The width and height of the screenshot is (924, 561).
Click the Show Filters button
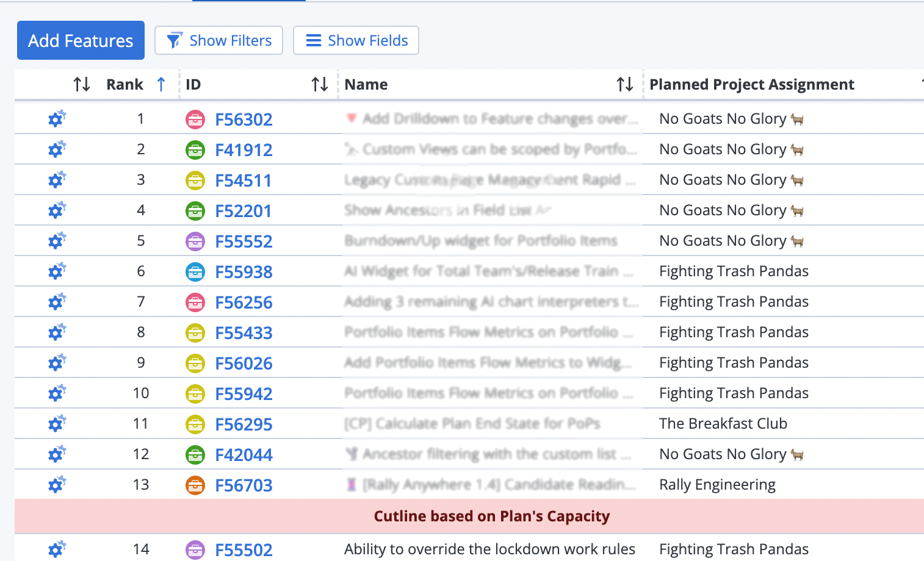[218, 40]
